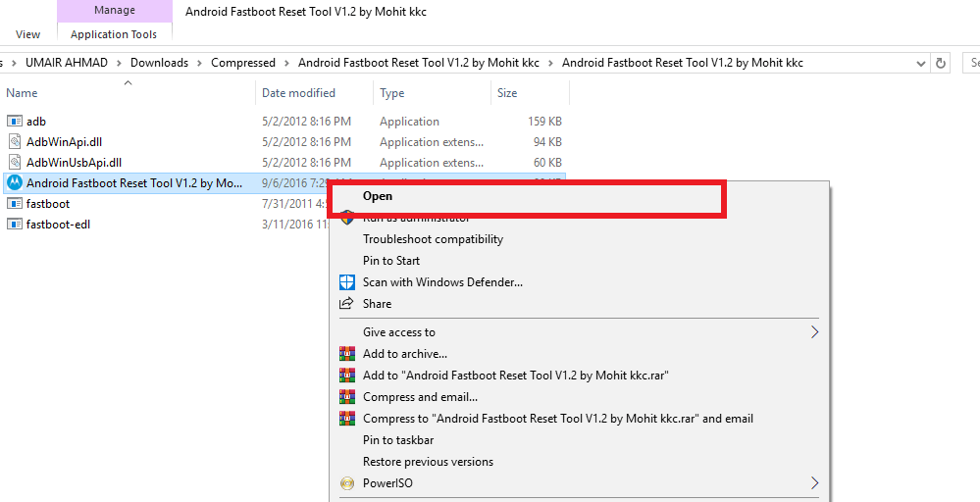This screenshot has width=980, height=502.
Task: Select Compress and email option
Action: (x=420, y=397)
